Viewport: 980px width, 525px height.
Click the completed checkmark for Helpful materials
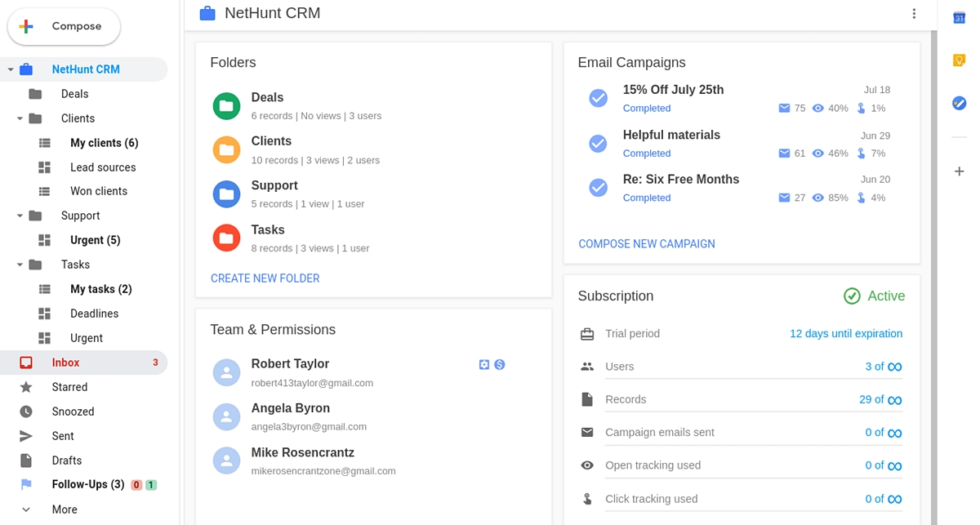599,143
